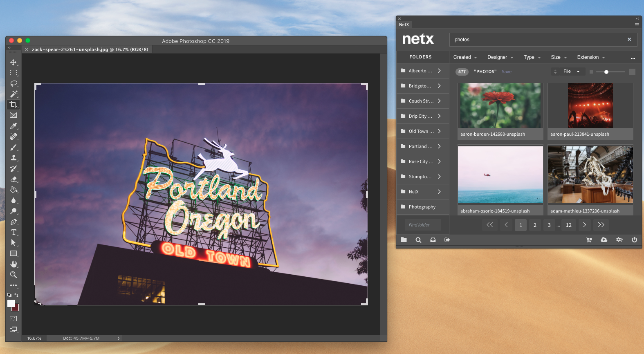This screenshot has width=644, height=354.
Task: Clear the photos search text
Action: (629, 40)
